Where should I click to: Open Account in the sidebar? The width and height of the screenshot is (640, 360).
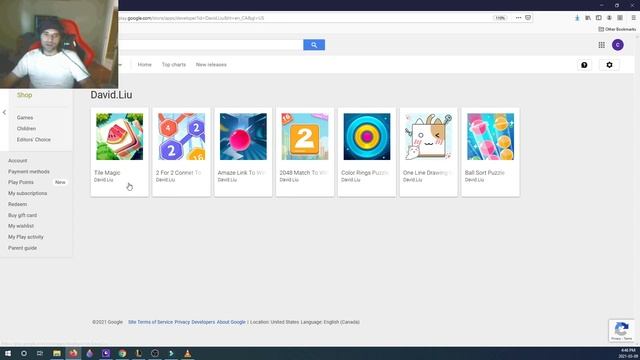point(18,161)
